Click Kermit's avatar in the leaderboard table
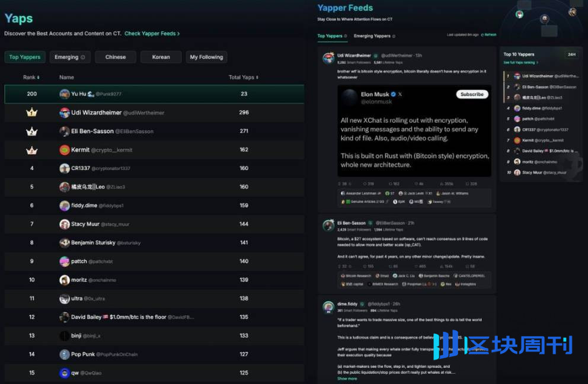Screen dimensions: 588x384 point(65,150)
